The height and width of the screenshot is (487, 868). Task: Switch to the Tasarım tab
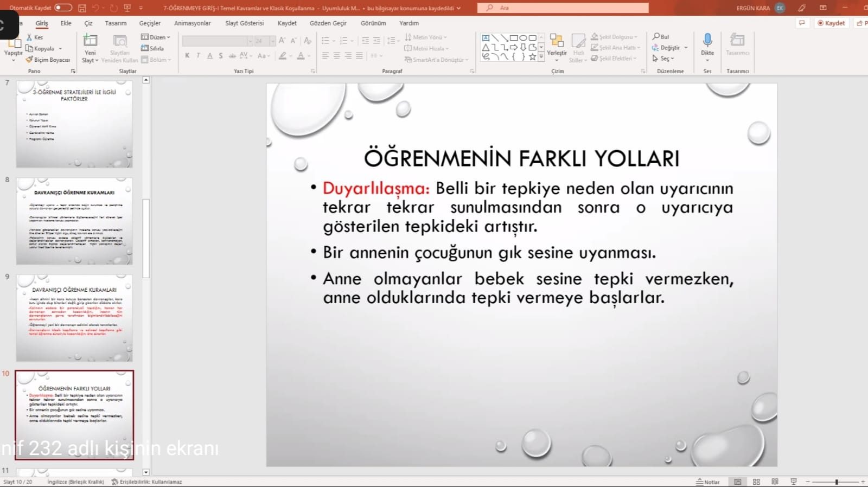click(116, 23)
